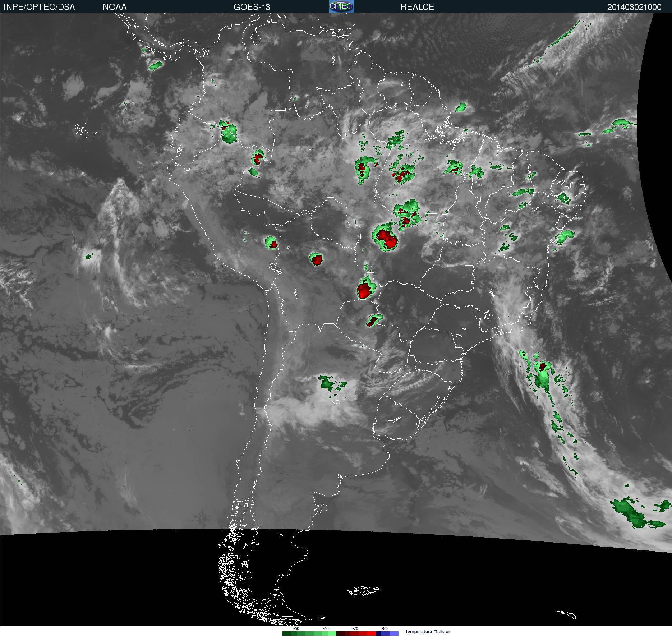Click the -80 value on temperature scale
Image resolution: width=672 pixels, height=636 pixels.
[x=385, y=628]
